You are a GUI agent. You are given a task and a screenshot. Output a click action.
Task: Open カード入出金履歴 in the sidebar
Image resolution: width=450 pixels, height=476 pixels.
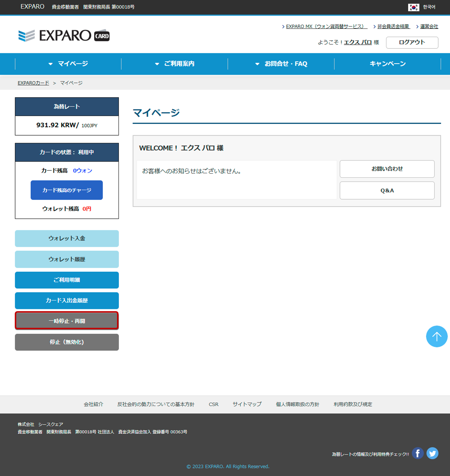[67, 300]
